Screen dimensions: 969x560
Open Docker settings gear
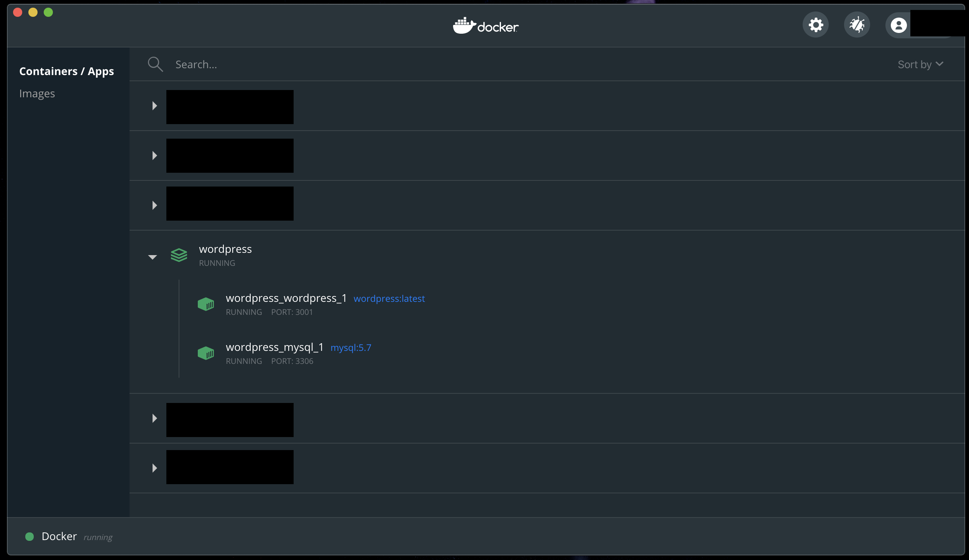tap(815, 25)
